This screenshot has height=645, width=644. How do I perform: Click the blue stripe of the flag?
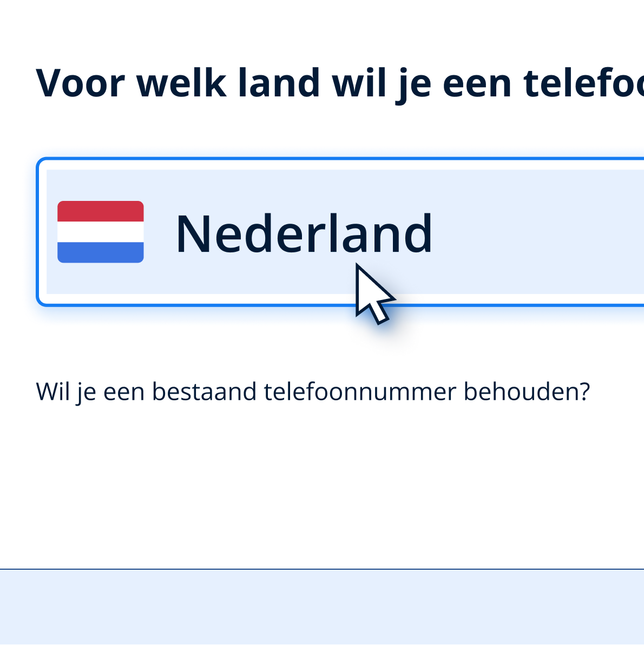click(101, 252)
